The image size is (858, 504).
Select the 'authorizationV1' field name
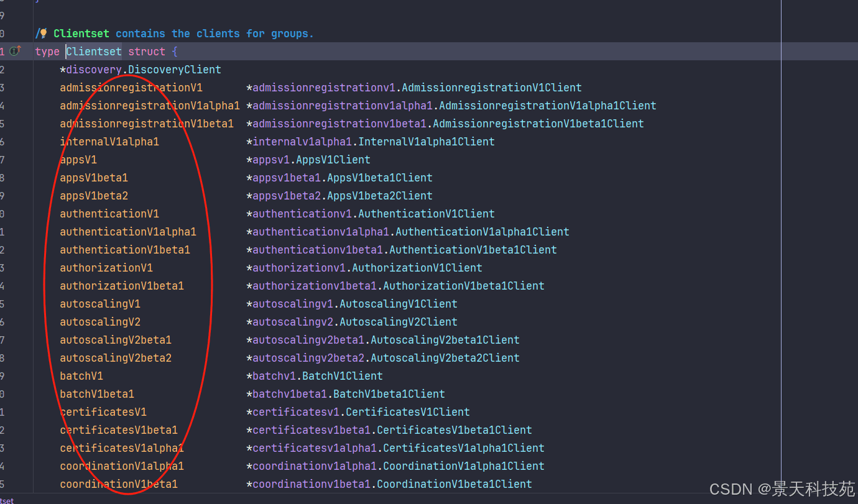pyautogui.click(x=106, y=268)
